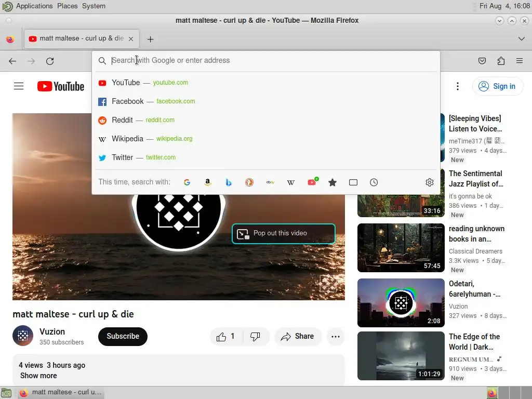
Task: Pop out this video button
Action: pyautogui.click(x=283, y=233)
